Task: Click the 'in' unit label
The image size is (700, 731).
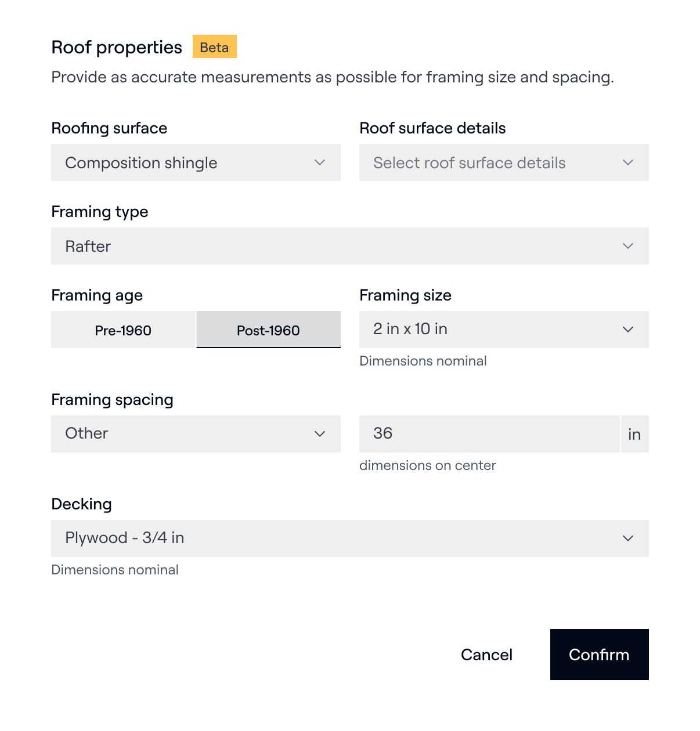Action: (x=634, y=435)
